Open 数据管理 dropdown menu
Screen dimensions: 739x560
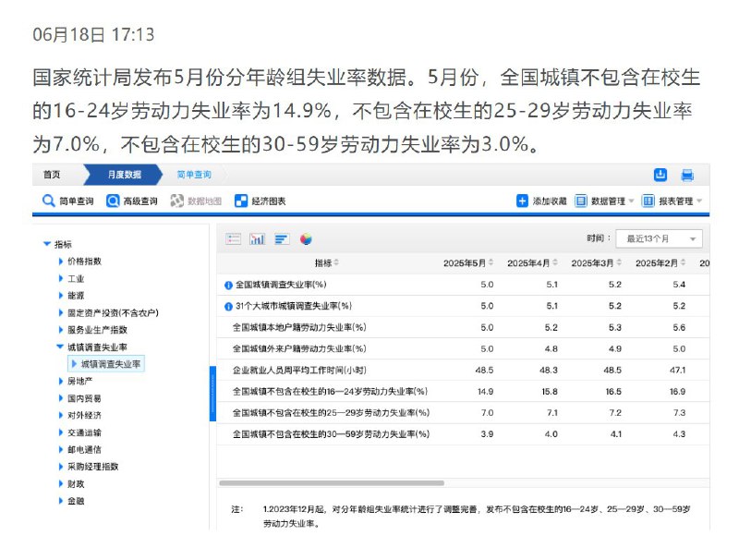(x=604, y=201)
